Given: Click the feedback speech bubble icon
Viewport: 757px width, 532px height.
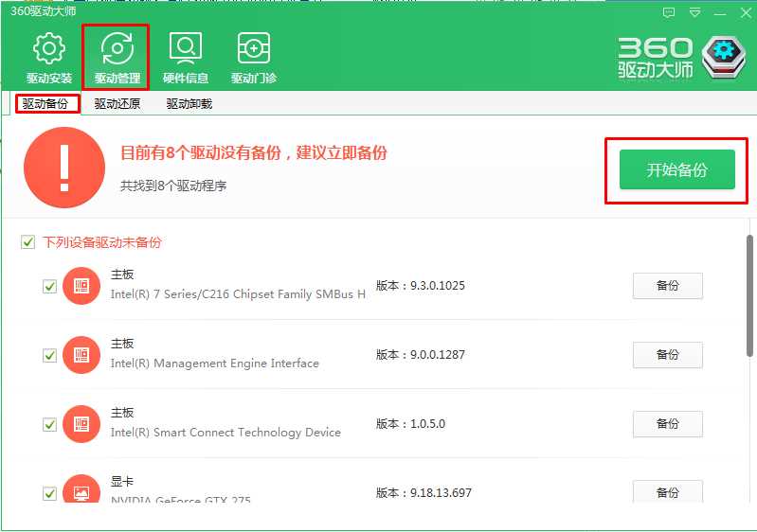Looking at the screenshot, I should [x=669, y=12].
